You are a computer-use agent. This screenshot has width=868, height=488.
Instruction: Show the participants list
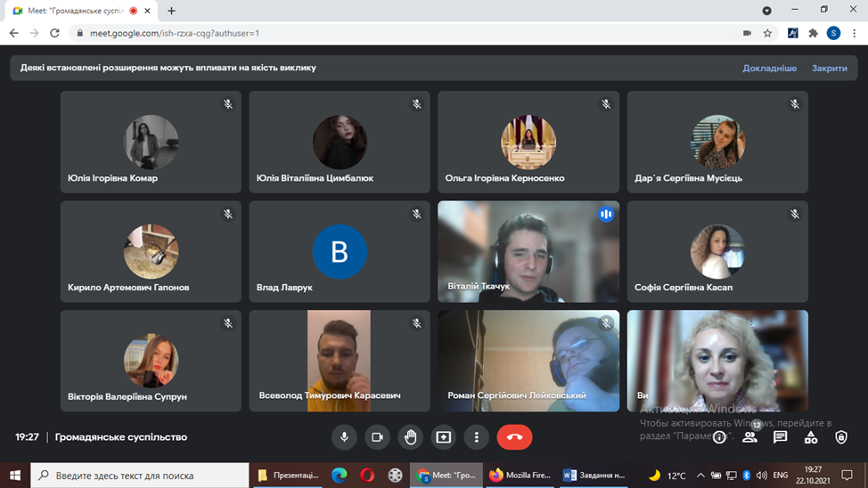[x=749, y=437]
